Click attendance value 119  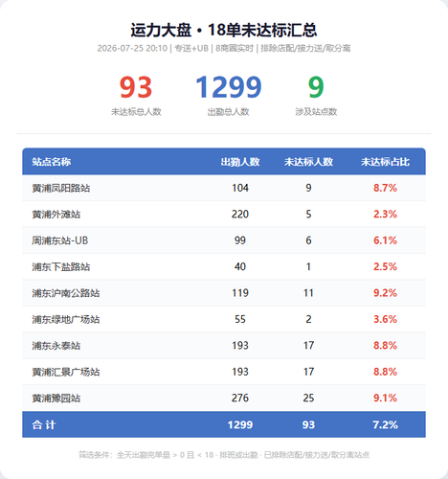pos(240,293)
